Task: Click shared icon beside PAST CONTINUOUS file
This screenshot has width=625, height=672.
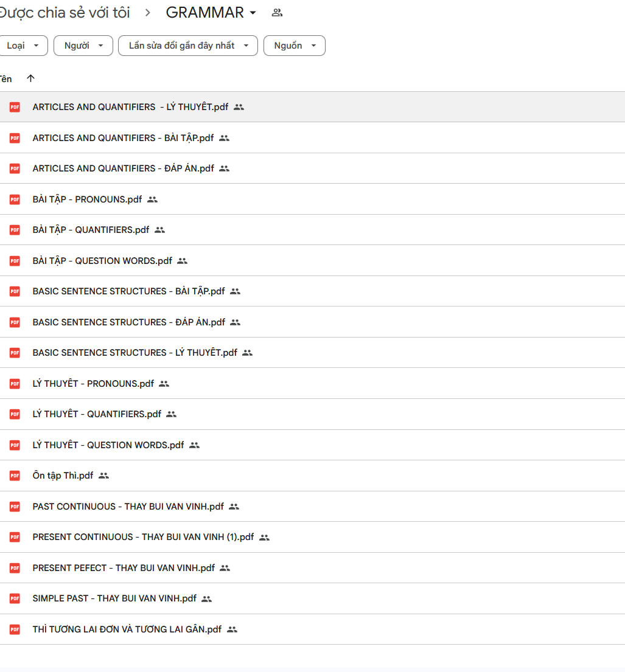Action: click(234, 507)
